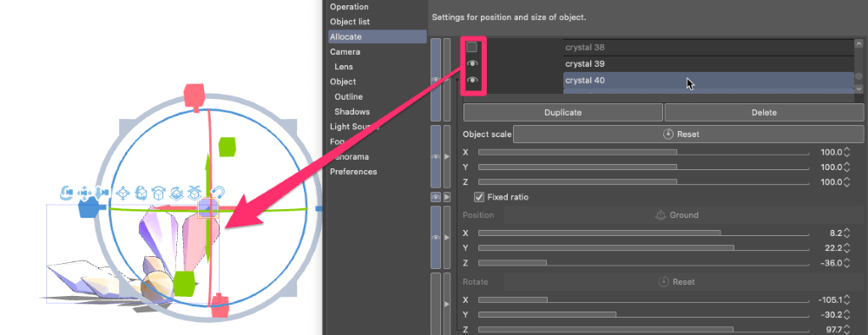Hide crystal 39 using eye icon

(471, 63)
